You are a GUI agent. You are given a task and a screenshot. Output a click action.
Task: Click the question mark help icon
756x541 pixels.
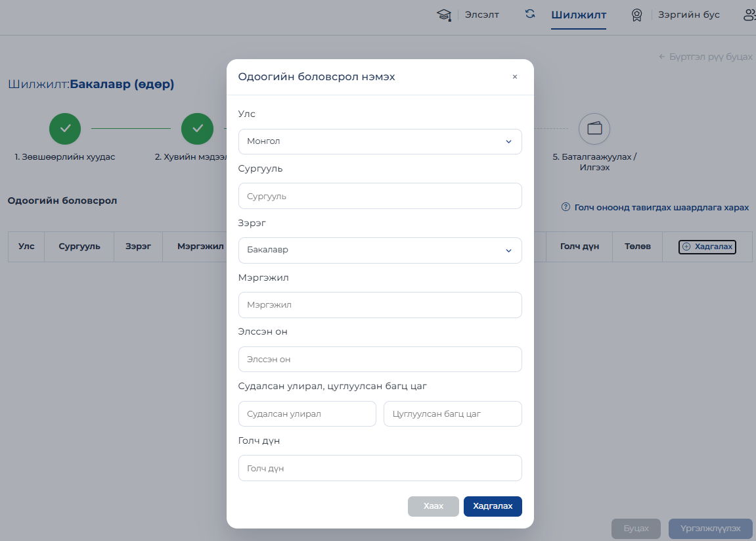(566, 207)
